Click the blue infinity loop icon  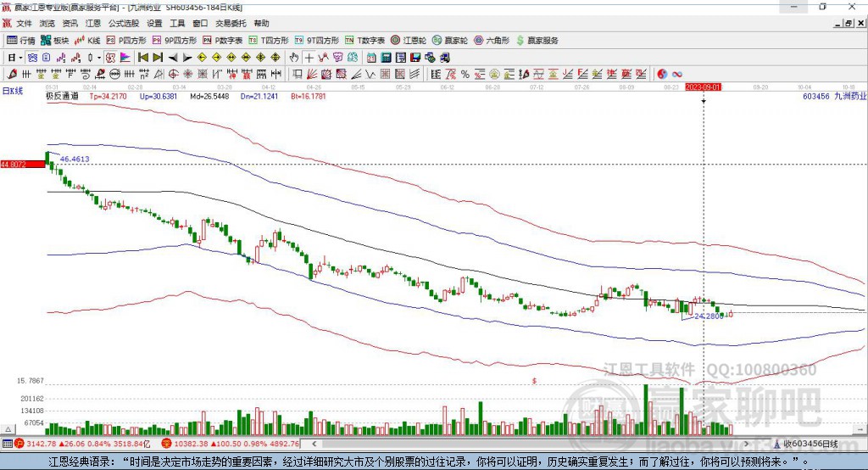tap(677, 75)
